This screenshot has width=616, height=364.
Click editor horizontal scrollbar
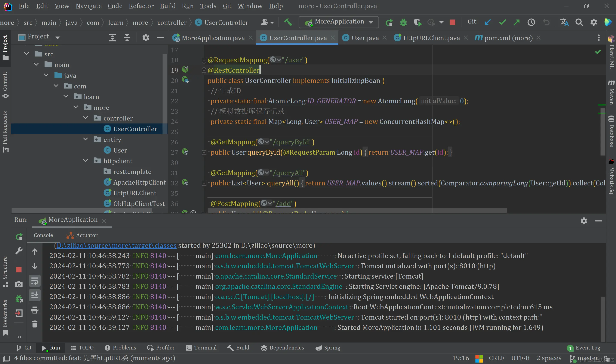(x=357, y=210)
